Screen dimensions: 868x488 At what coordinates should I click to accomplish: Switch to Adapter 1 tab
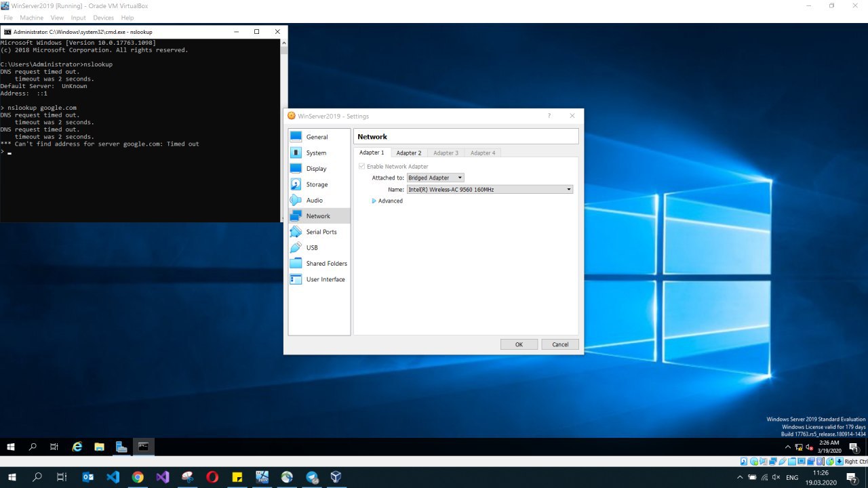(x=372, y=152)
